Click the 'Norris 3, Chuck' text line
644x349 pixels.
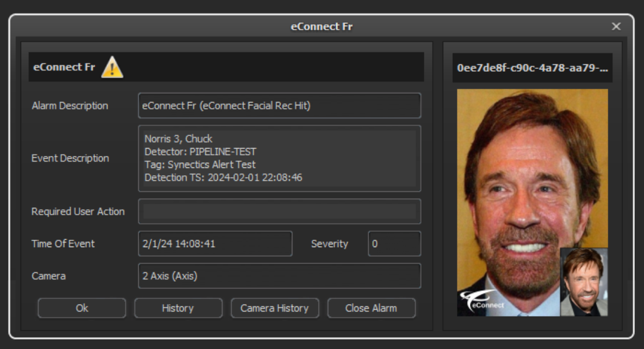(178, 138)
